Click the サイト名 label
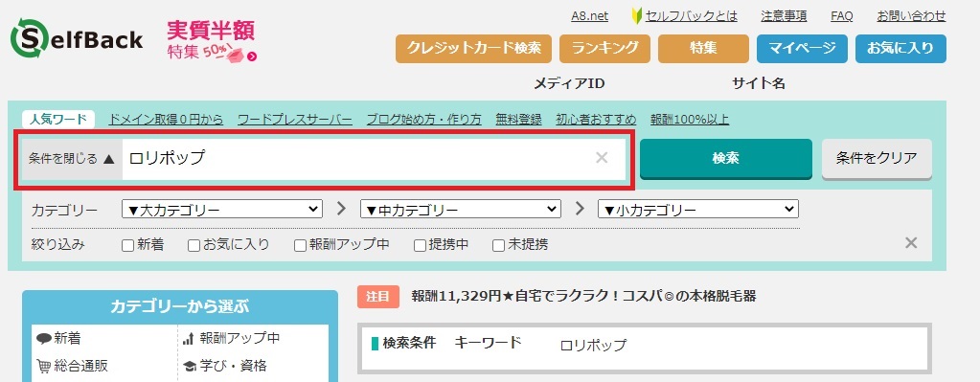 (x=759, y=83)
